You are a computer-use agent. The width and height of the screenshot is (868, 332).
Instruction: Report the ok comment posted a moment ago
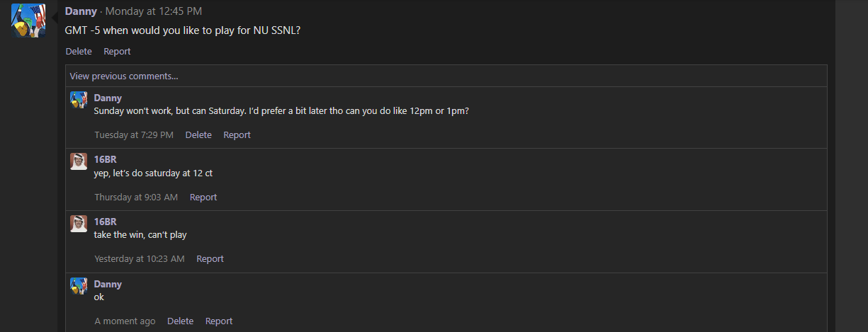pos(219,321)
